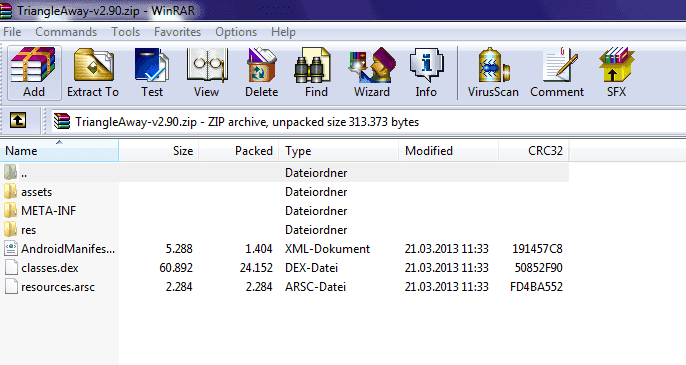Open the Favorites menu

click(x=177, y=32)
